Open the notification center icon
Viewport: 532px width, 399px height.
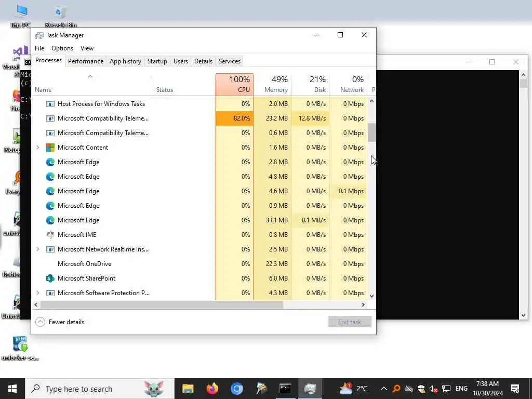pyautogui.click(x=515, y=389)
